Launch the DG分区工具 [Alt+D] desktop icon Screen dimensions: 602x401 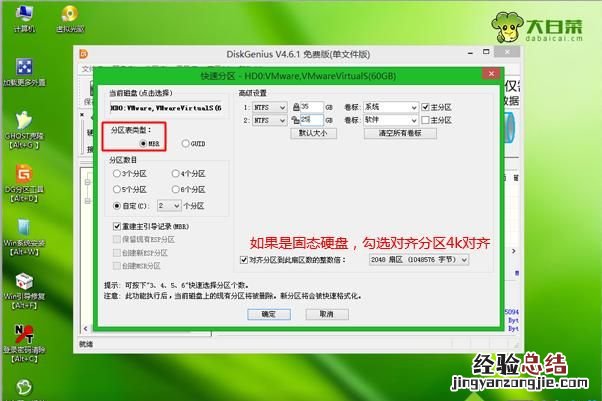[24, 183]
